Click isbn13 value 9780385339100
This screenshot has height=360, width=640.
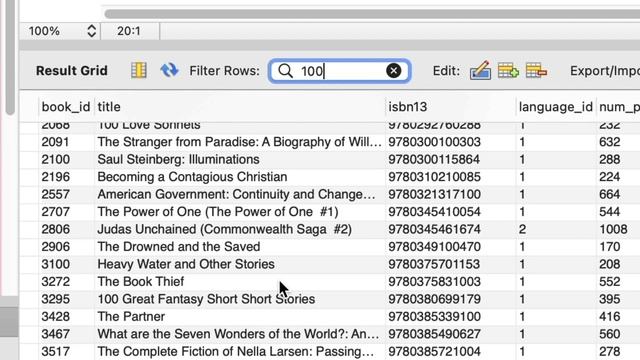tap(434, 317)
